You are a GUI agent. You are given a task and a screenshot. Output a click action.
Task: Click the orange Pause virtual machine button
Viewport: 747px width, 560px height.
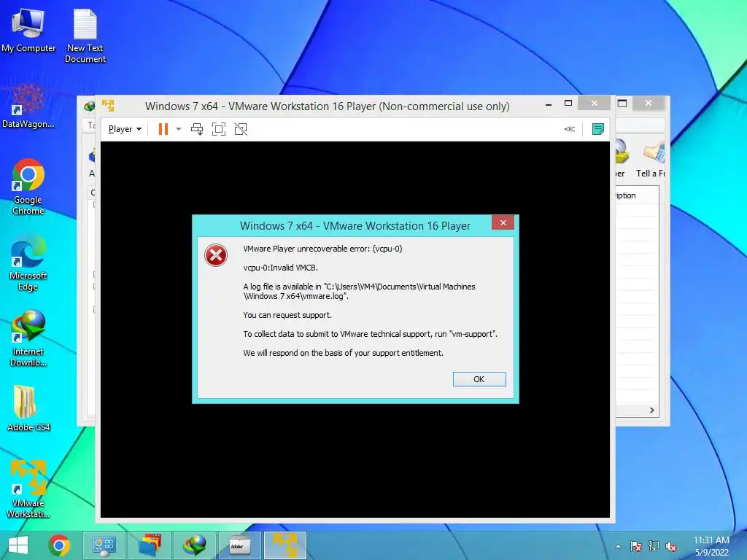(x=163, y=129)
